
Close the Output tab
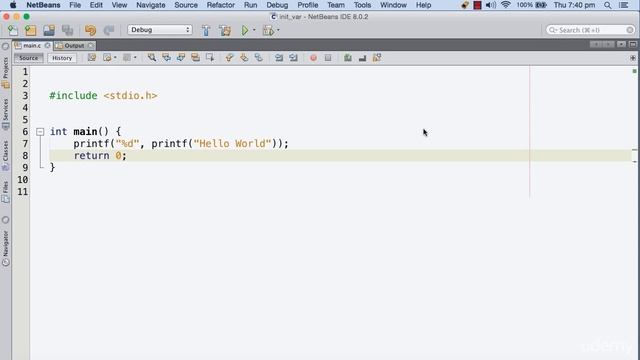coord(91,46)
